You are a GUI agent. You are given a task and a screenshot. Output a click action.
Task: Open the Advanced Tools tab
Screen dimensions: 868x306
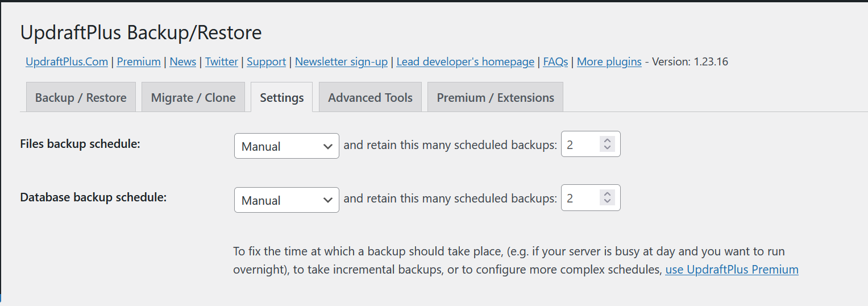370,97
